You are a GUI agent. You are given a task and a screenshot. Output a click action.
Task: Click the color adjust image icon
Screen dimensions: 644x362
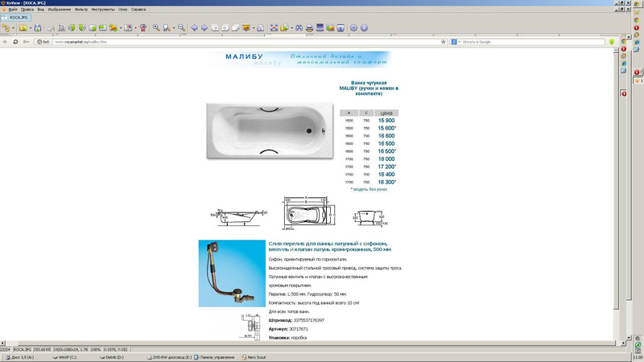pyautogui.click(x=128, y=28)
